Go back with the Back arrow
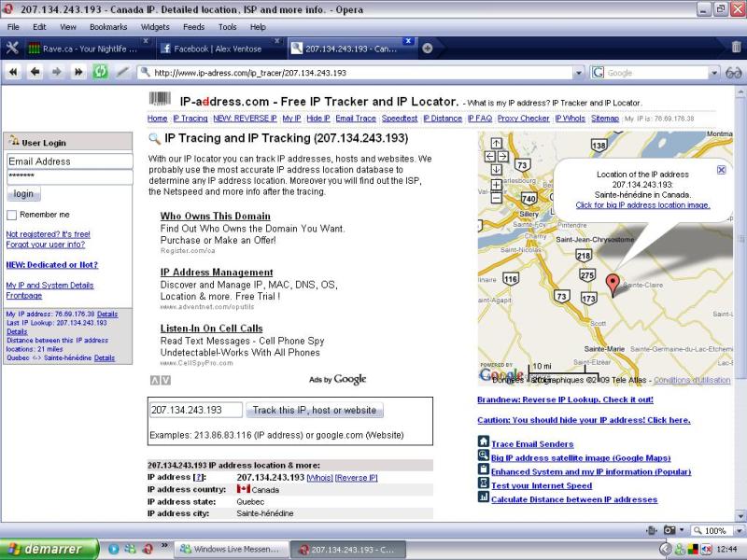The image size is (747, 560). (x=35, y=73)
